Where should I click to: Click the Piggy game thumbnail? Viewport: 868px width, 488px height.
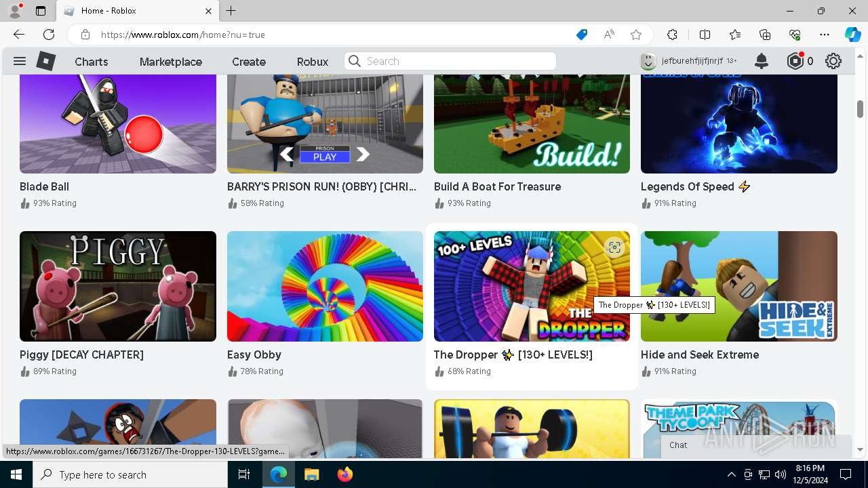tap(118, 286)
